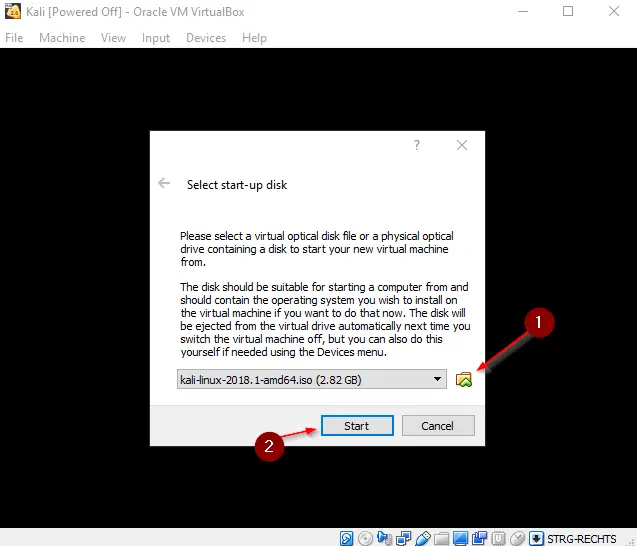Open the Machine menu

(62, 38)
